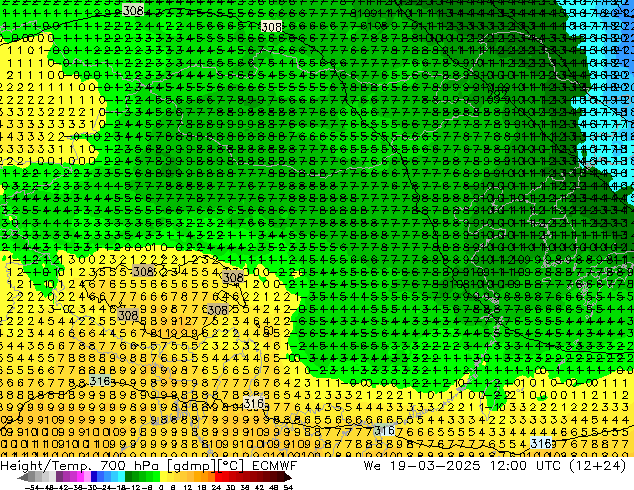
Task: Click the gray left arrow of the legend bar
Action: pos(23,478)
